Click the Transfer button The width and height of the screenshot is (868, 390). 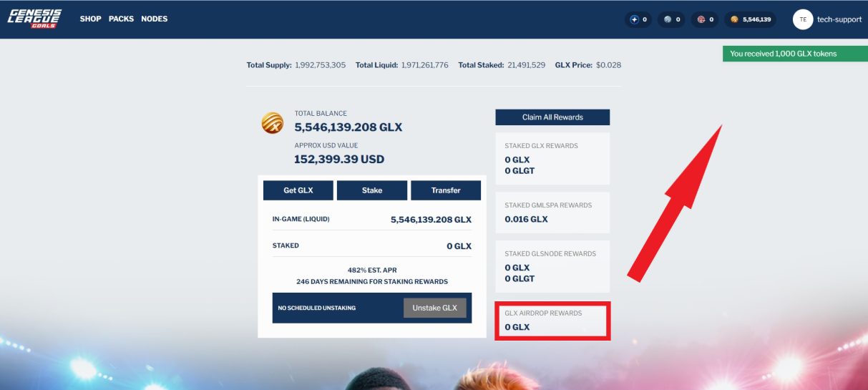pyautogui.click(x=446, y=190)
